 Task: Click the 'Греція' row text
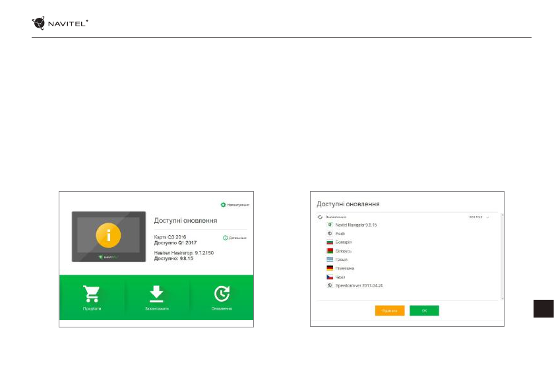[342, 260]
